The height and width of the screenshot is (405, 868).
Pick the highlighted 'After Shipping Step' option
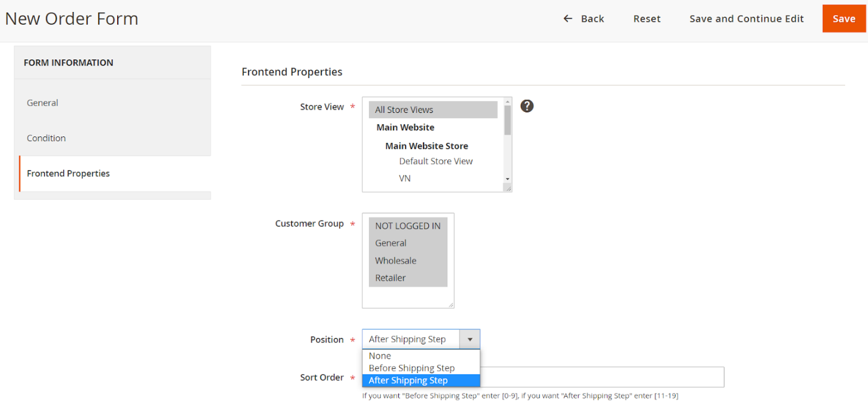(408, 380)
